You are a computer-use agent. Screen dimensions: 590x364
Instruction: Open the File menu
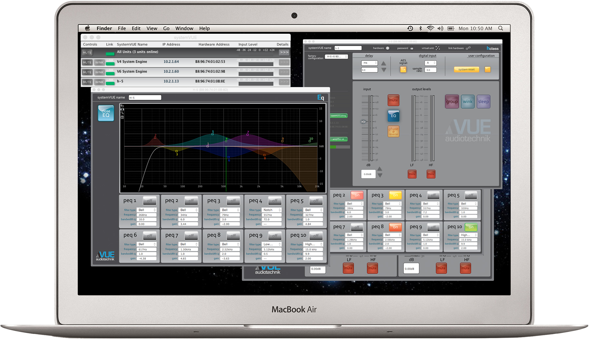pos(122,28)
